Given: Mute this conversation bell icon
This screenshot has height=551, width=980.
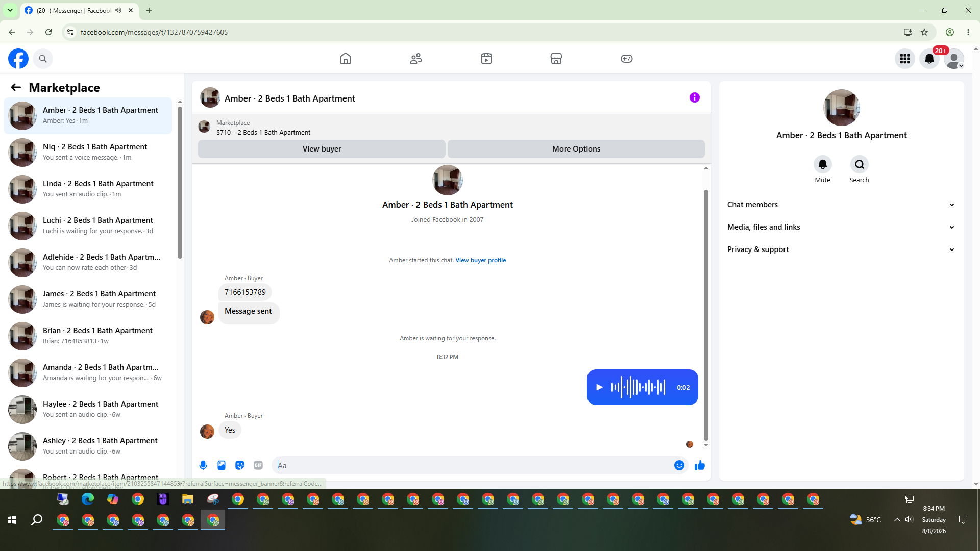Looking at the screenshot, I should (x=823, y=164).
